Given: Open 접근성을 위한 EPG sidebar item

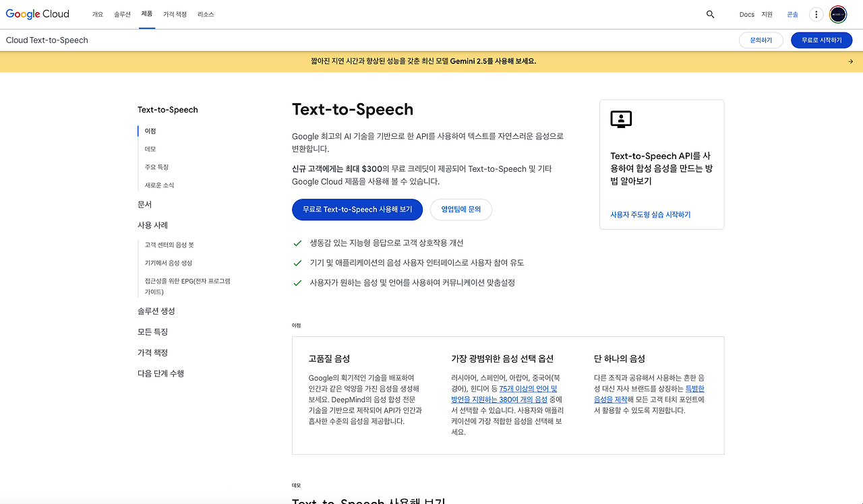Looking at the screenshot, I should pos(187,286).
